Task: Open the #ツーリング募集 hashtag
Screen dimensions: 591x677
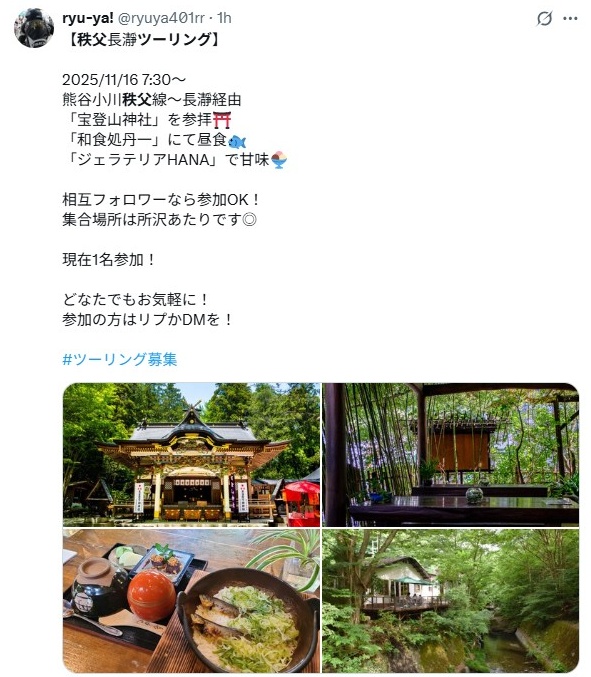Action: click(120, 359)
